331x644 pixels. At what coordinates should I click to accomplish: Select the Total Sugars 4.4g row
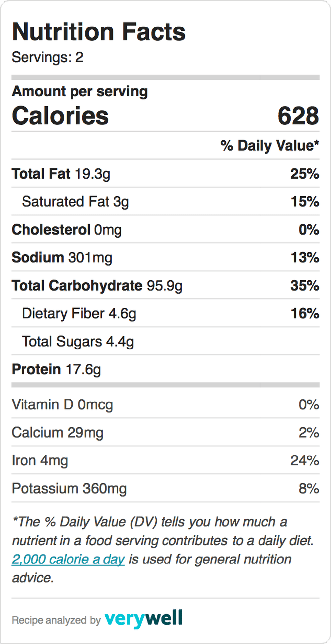tap(165, 342)
